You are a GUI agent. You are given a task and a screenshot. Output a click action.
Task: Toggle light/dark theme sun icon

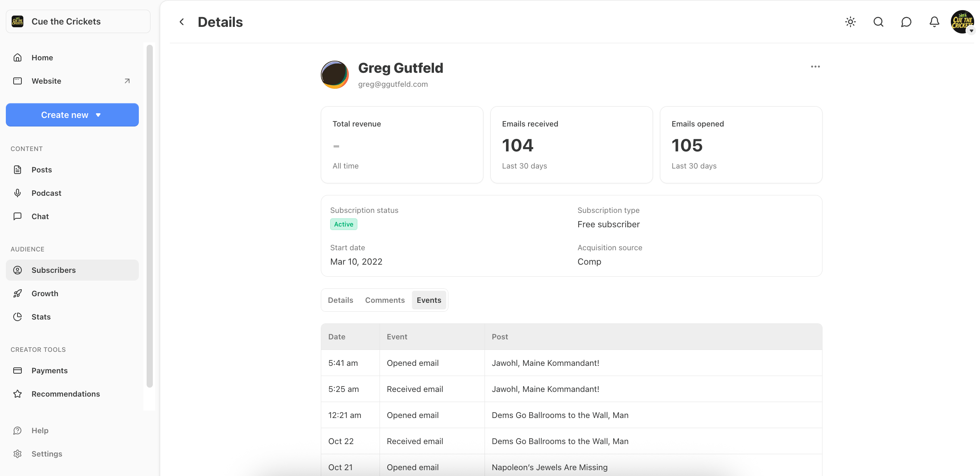(850, 22)
